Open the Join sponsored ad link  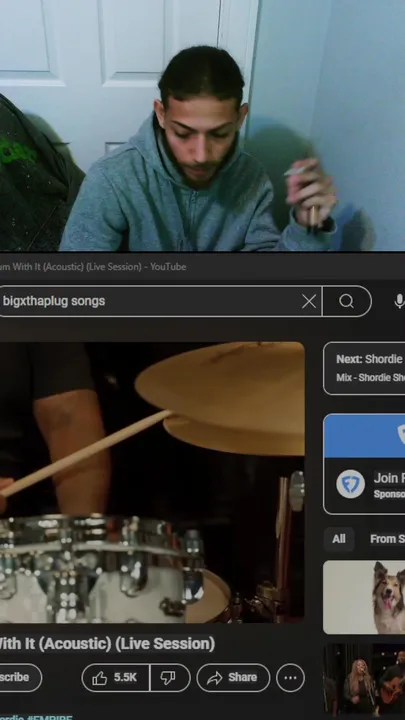pos(389,478)
